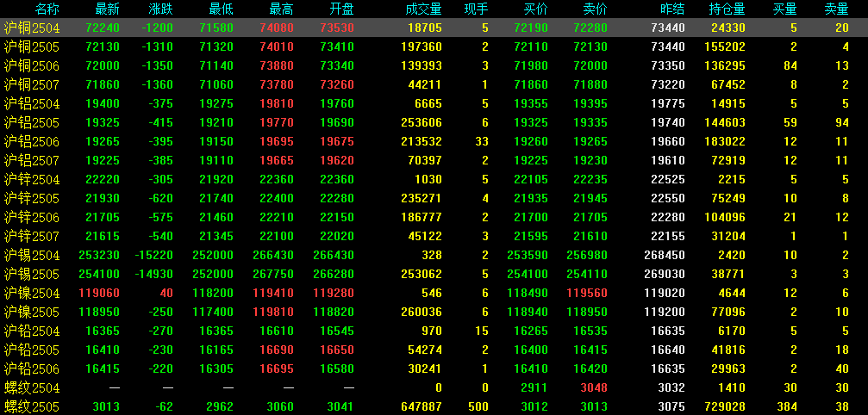868x415 pixels.
Task: Select the 沪铅2505 contract name
Action: pyautogui.click(x=32, y=350)
